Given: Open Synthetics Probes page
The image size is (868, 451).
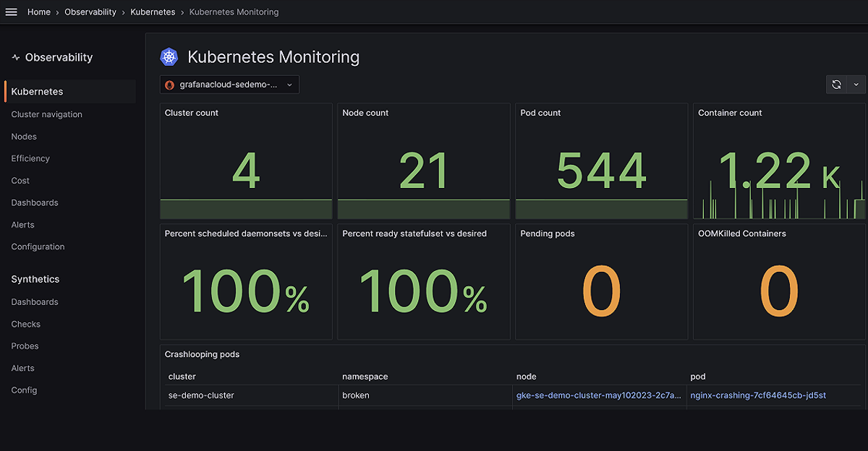Looking at the screenshot, I should (25, 346).
